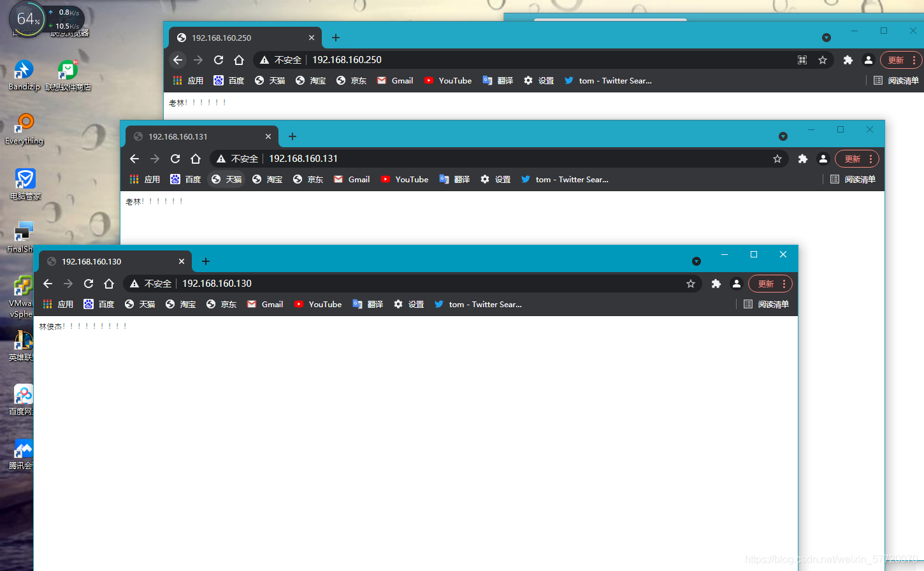Viewport: 924px width, 571px height.
Task: Open home page in the 192.168.160.131 window
Action: pyautogui.click(x=196, y=159)
